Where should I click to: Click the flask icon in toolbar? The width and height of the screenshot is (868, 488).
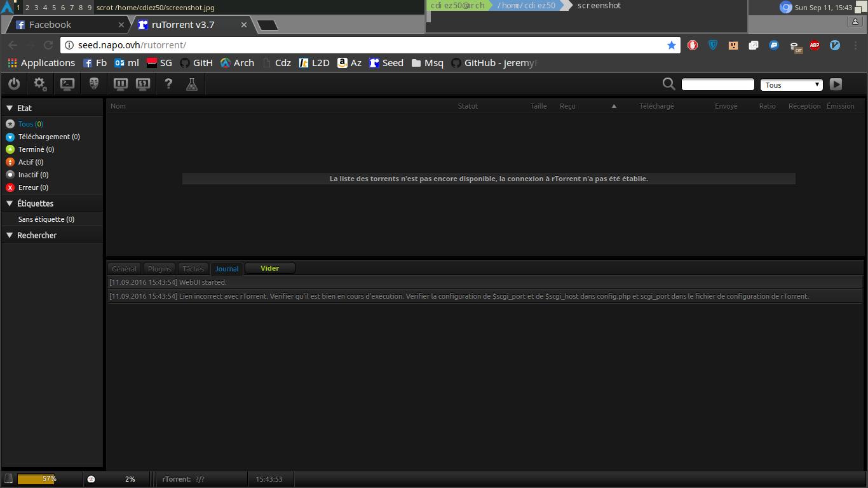pos(192,84)
